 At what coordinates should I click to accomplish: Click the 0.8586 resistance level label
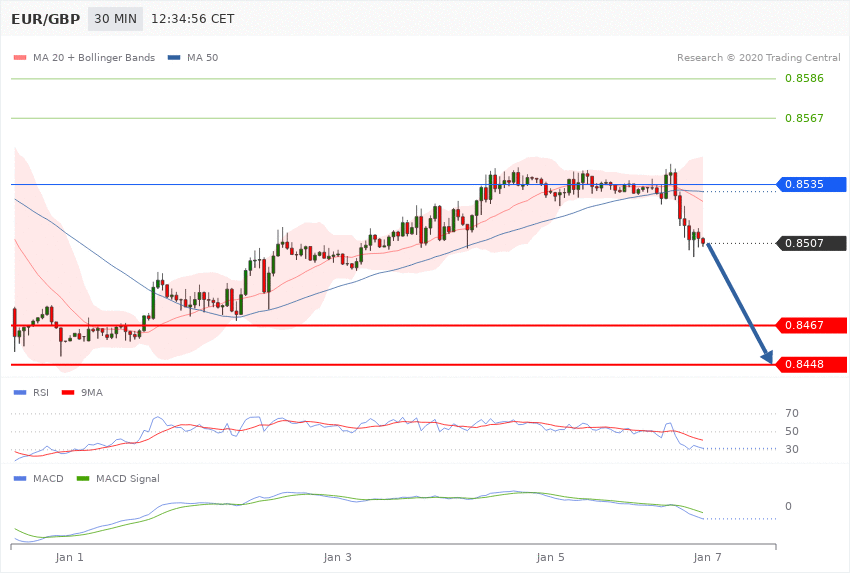click(804, 79)
